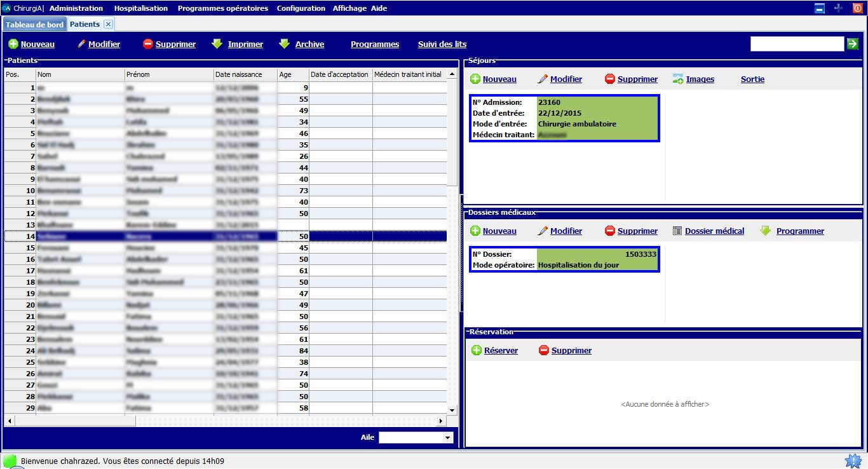
Task: Click the Programmes link in toolbar
Action: 375,44
